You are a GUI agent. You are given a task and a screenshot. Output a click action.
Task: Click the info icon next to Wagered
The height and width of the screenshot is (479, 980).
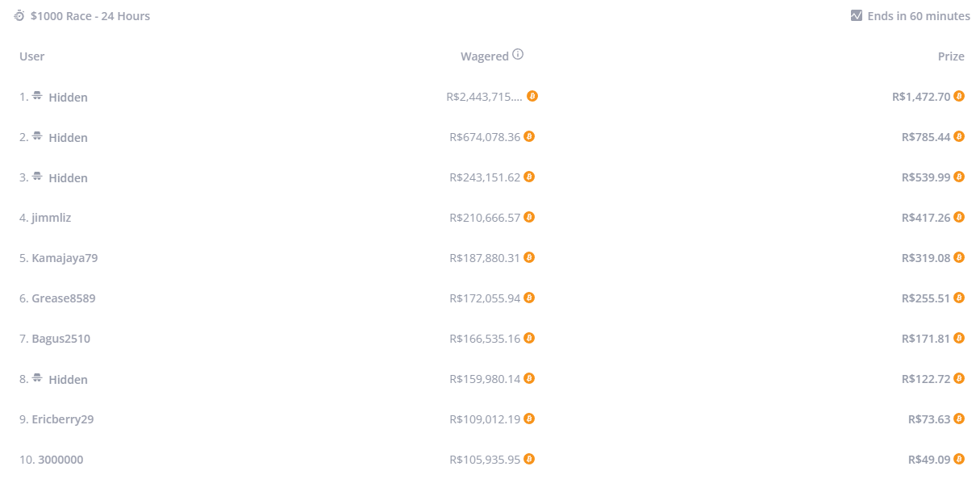(518, 55)
